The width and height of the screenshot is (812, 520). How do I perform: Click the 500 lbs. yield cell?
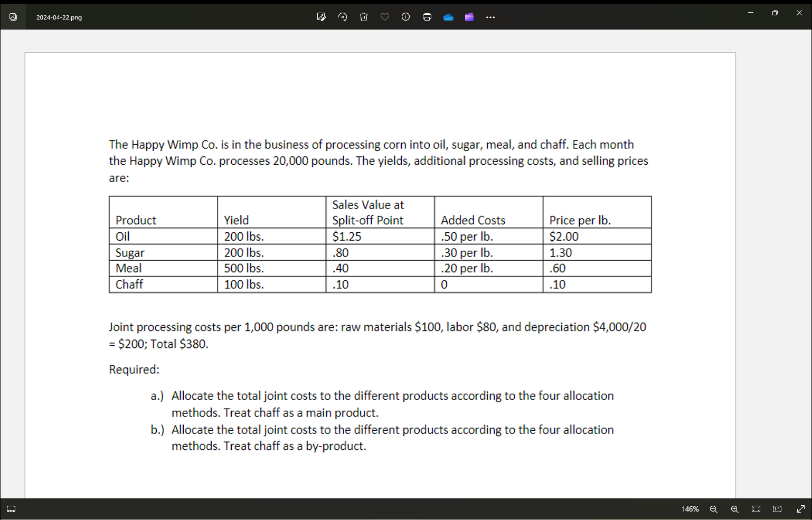coord(271,268)
